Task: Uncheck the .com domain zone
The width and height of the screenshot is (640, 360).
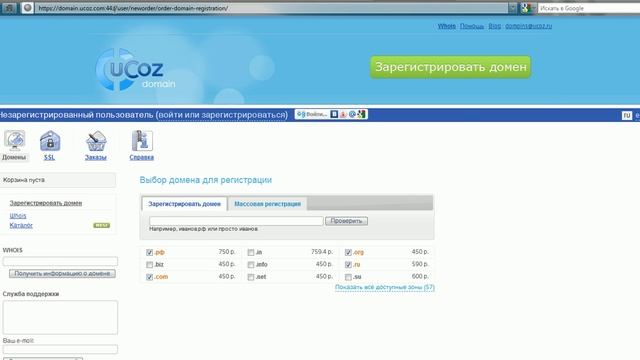Action: [x=149, y=277]
